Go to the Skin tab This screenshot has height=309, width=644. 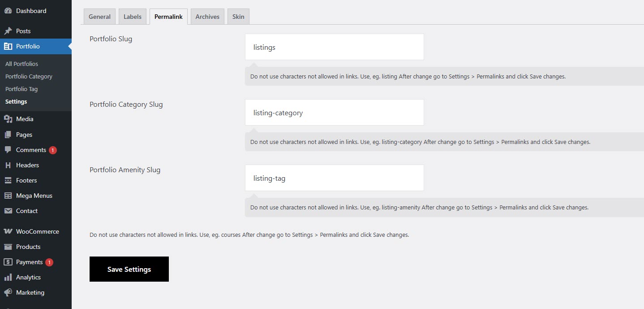pyautogui.click(x=238, y=17)
